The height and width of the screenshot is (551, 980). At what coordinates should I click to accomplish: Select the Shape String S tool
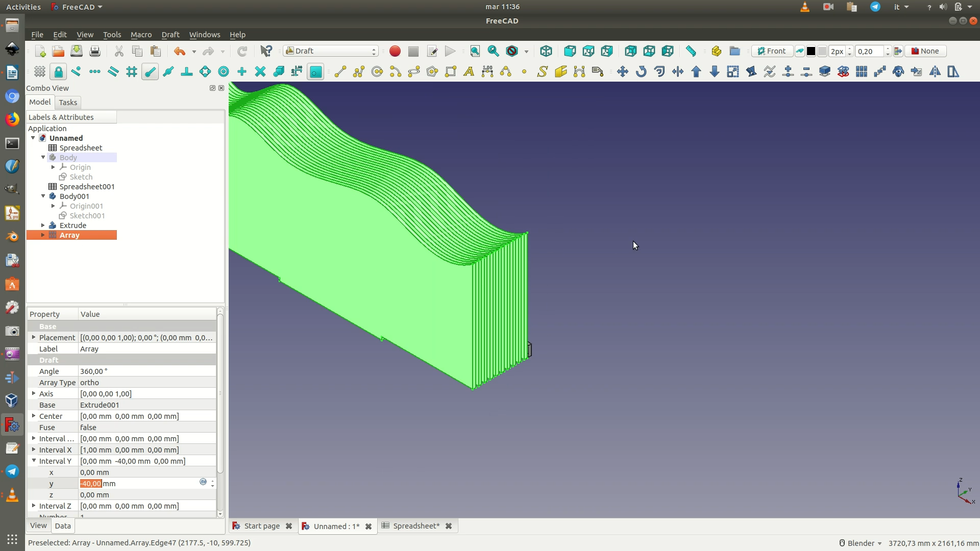(543, 71)
